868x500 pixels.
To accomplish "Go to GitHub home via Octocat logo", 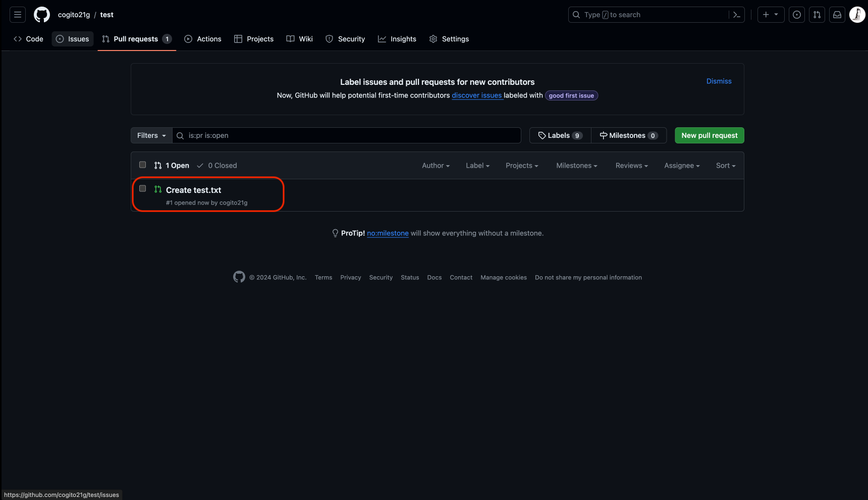I will 42,15.
